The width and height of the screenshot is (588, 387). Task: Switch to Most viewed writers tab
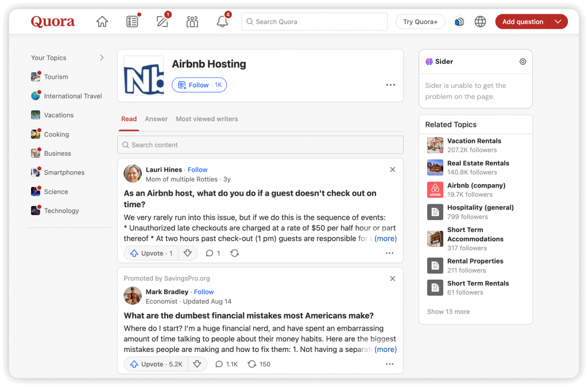[x=207, y=119]
